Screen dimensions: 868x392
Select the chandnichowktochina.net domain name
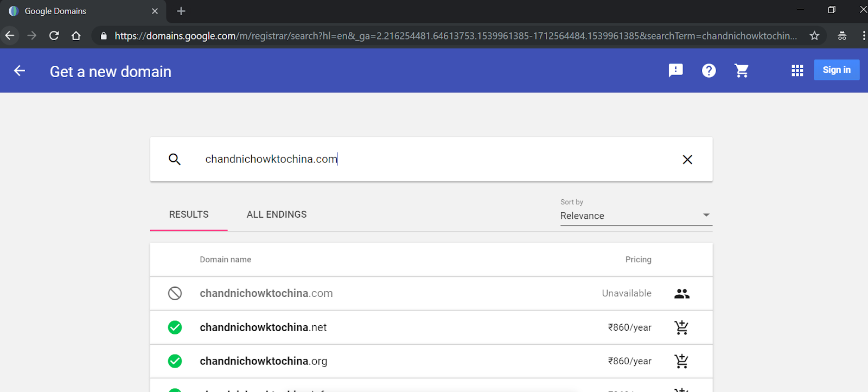pyautogui.click(x=263, y=327)
